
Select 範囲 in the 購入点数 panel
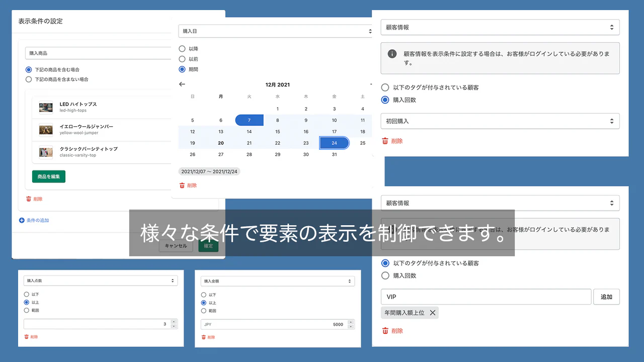coord(26,310)
